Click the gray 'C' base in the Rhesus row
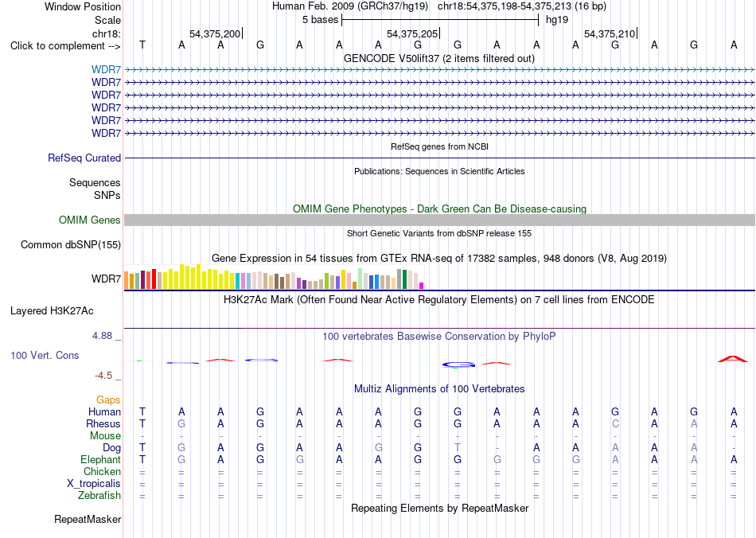Image resolution: width=756 pixels, height=538 pixels. 615,423
